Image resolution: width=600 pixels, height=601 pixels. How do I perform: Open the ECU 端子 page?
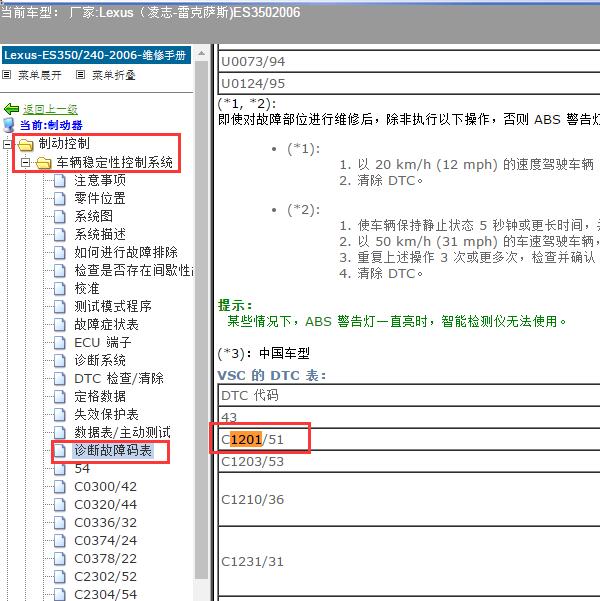coord(103,342)
